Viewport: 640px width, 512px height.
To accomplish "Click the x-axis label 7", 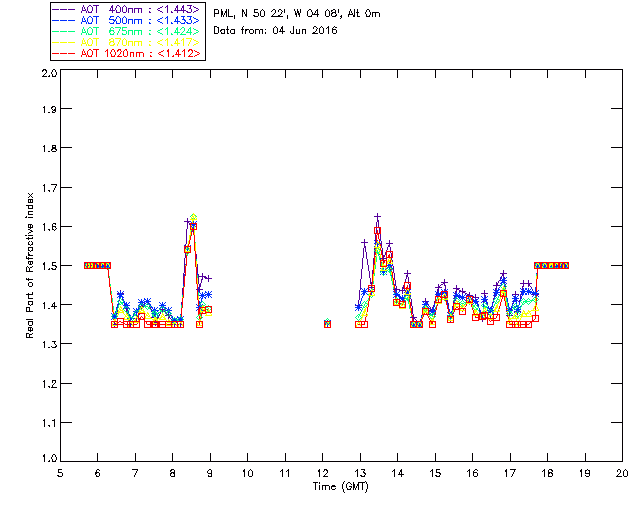I will point(135,473).
